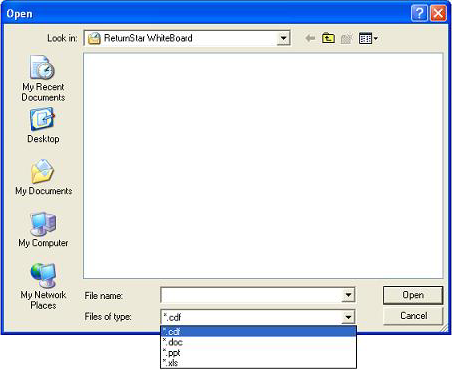452x370 pixels.
Task: Choose *.cdf file type option
Action: (x=258, y=332)
